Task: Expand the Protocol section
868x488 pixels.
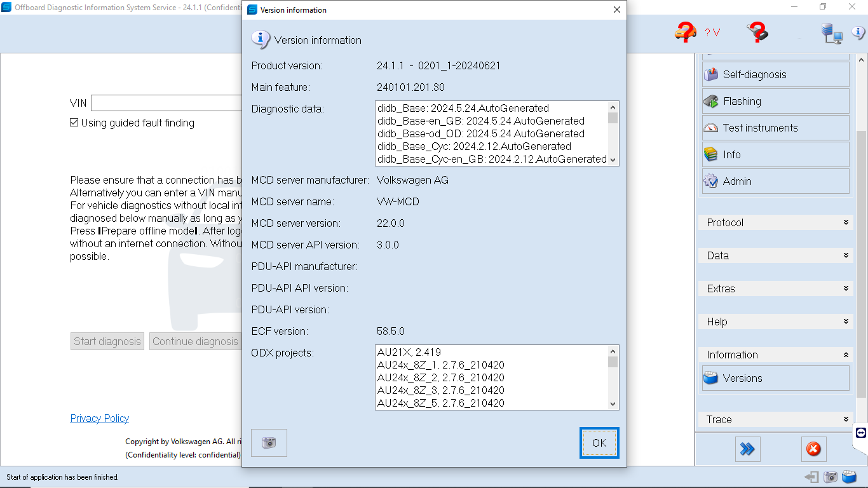Action: coord(775,222)
